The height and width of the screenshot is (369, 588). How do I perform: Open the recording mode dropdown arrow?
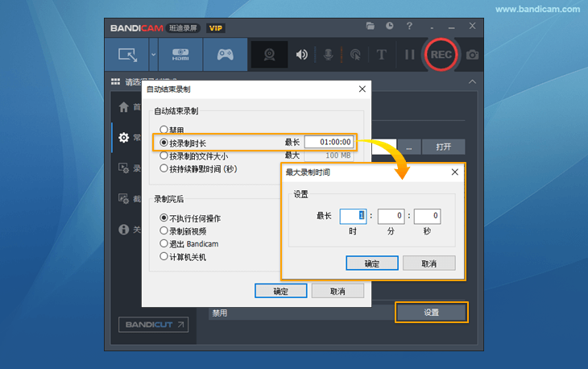(153, 55)
